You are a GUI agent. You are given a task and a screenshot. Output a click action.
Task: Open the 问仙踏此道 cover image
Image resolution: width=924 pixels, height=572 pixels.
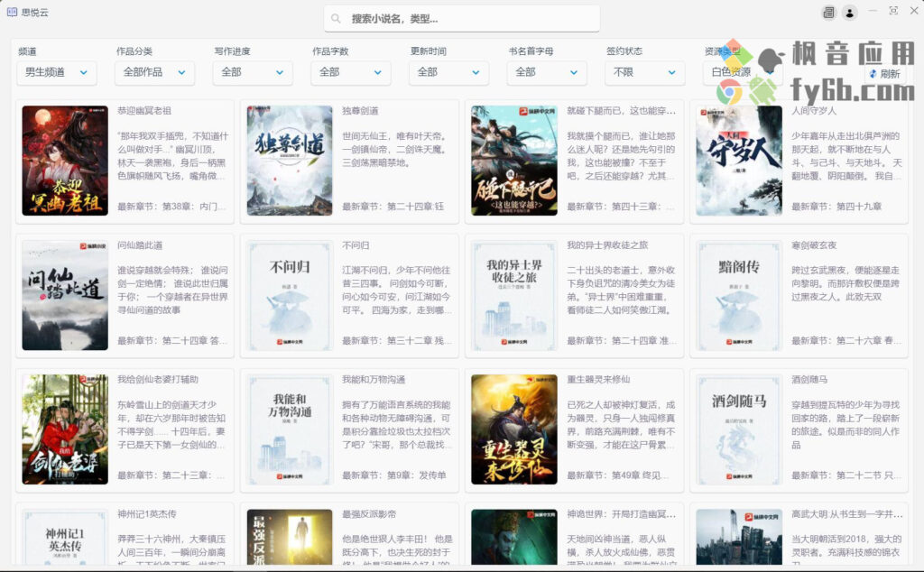tap(65, 296)
